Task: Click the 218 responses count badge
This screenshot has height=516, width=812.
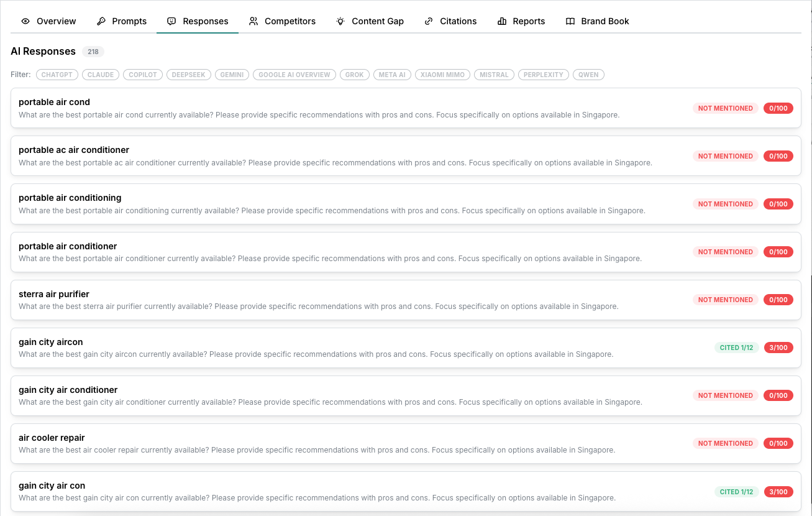Action: coord(93,52)
